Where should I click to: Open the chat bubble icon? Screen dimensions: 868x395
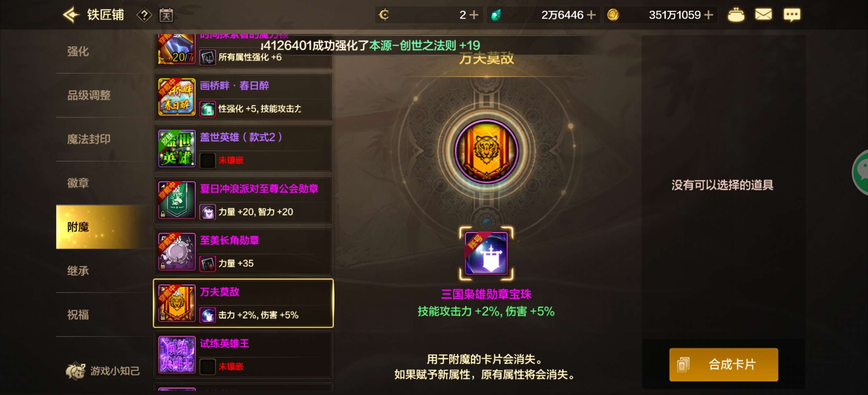791,15
